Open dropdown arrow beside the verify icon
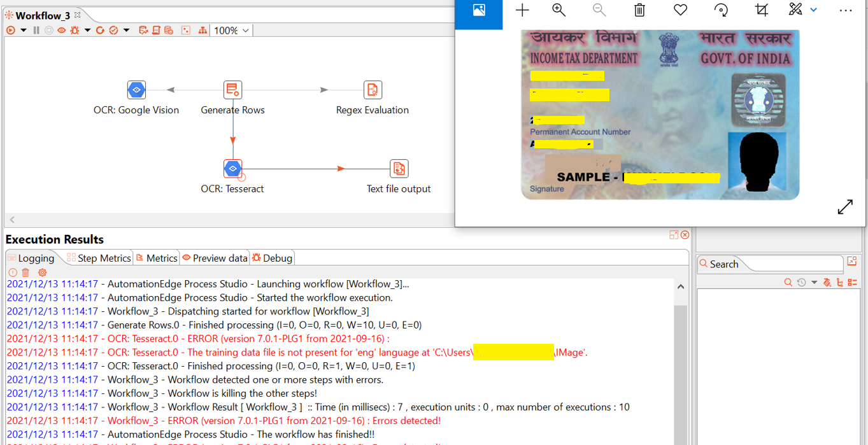868x445 pixels. point(126,30)
